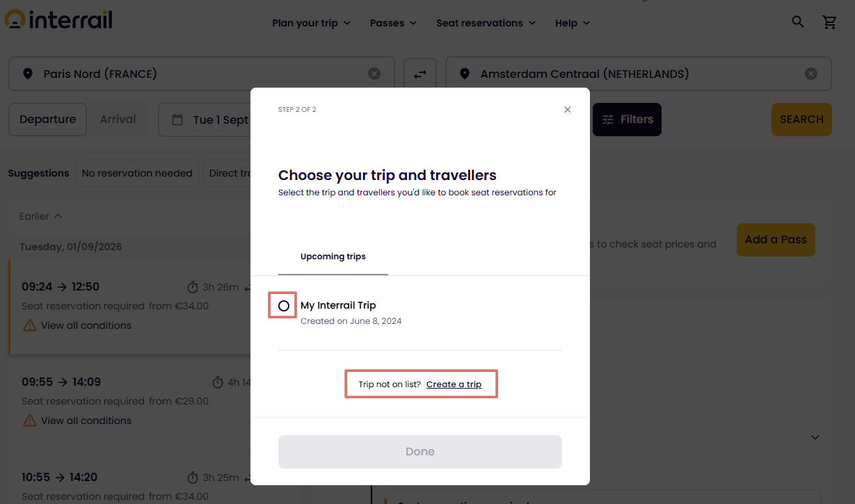Switch to the Upcoming trips tab
This screenshot has height=504, width=855.
[x=333, y=257]
